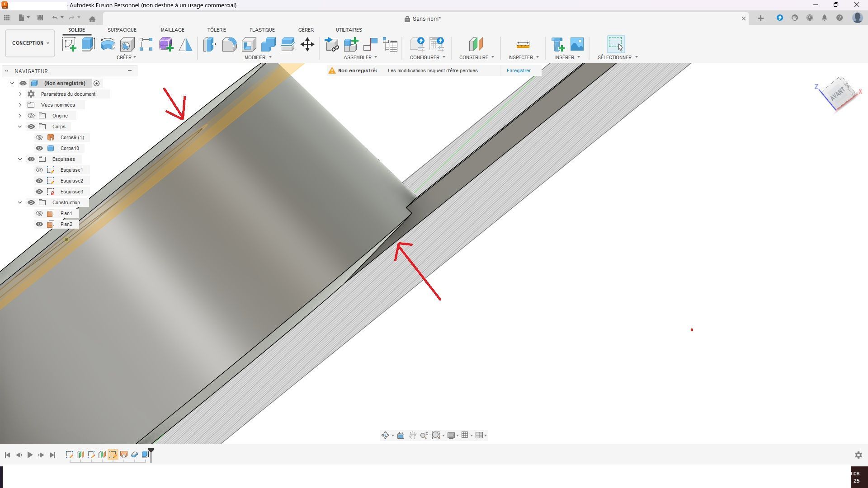Select the Revolve tool icon
Viewport: 868px width, 488px height.
point(108,44)
